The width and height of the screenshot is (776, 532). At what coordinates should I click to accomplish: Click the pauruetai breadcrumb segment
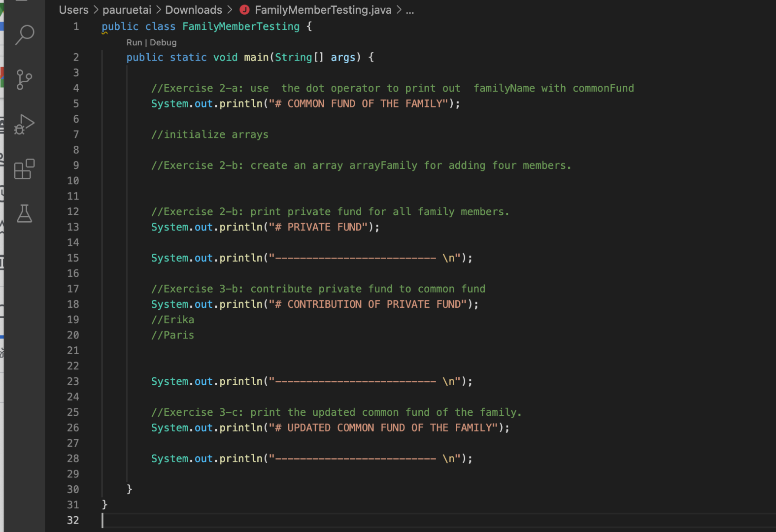pyautogui.click(x=127, y=10)
